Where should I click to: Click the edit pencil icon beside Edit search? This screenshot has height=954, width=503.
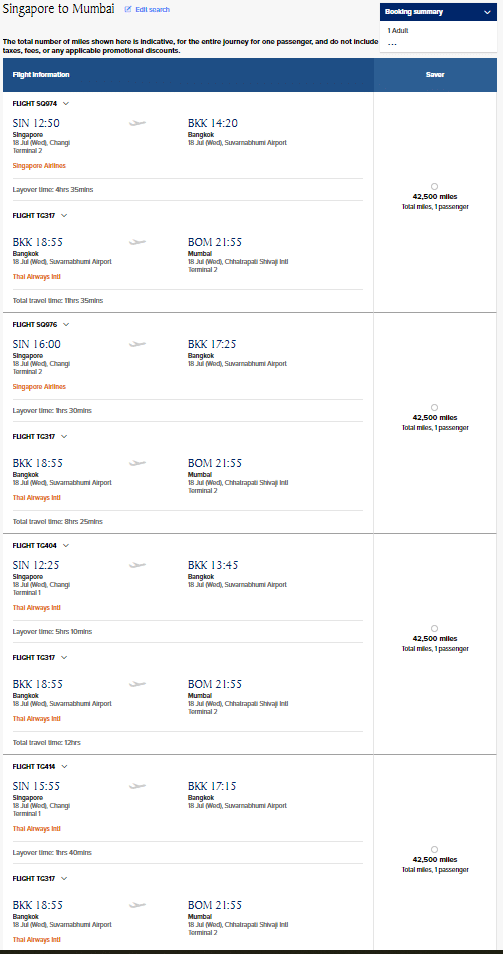(x=128, y=10)
